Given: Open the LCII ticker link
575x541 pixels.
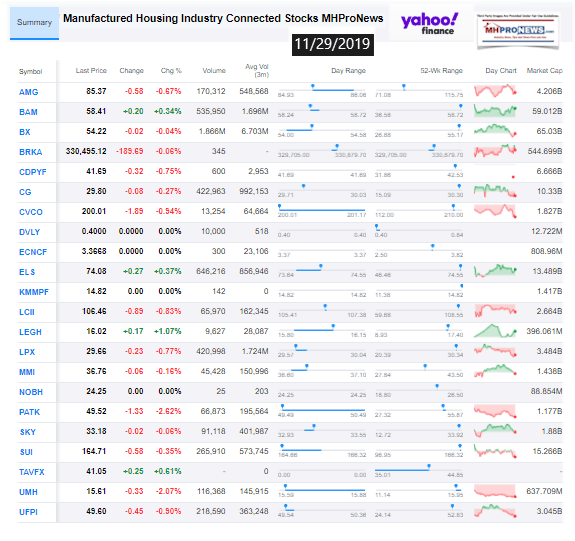Looking at the screenshot, I should pyautogui.click(x=27, y=312).
